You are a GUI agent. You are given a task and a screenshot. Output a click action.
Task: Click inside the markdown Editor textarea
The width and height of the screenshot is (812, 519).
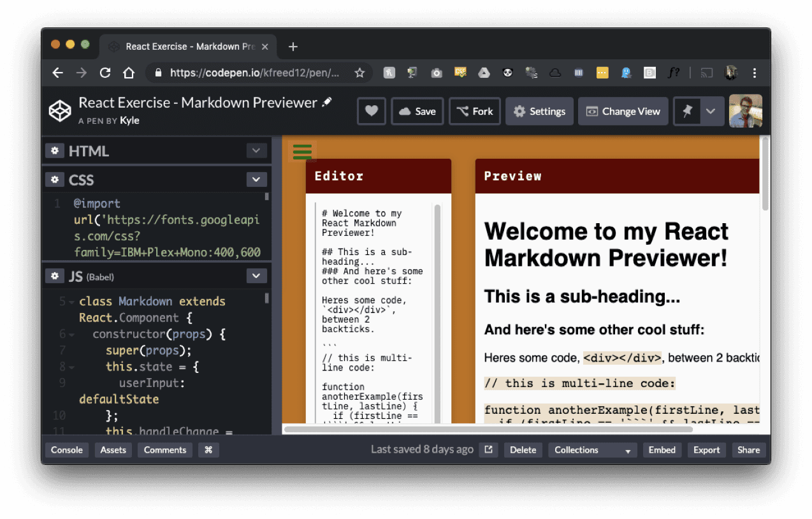click(x=373, y=312)
